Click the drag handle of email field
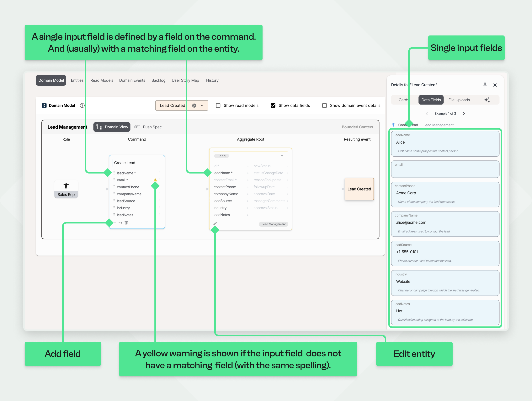Viewport: 532px width, 401px height. point(114,180)
